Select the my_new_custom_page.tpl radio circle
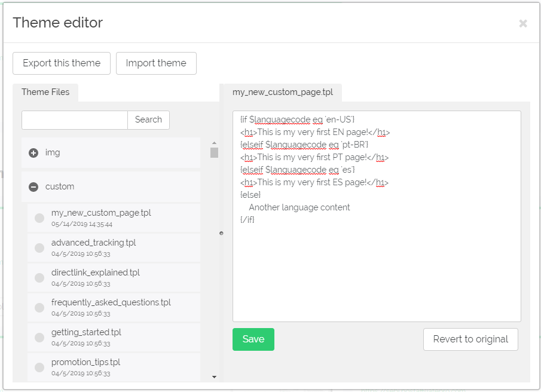 [39, 218]
